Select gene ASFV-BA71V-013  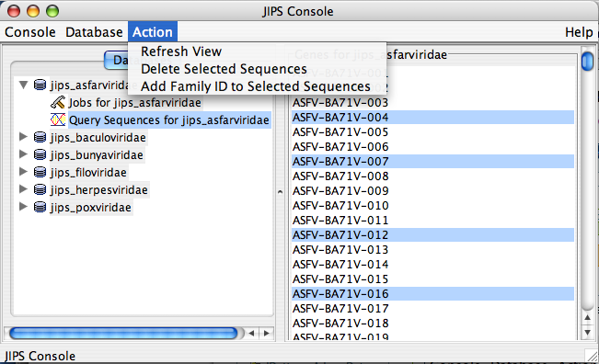pos(432,249)
